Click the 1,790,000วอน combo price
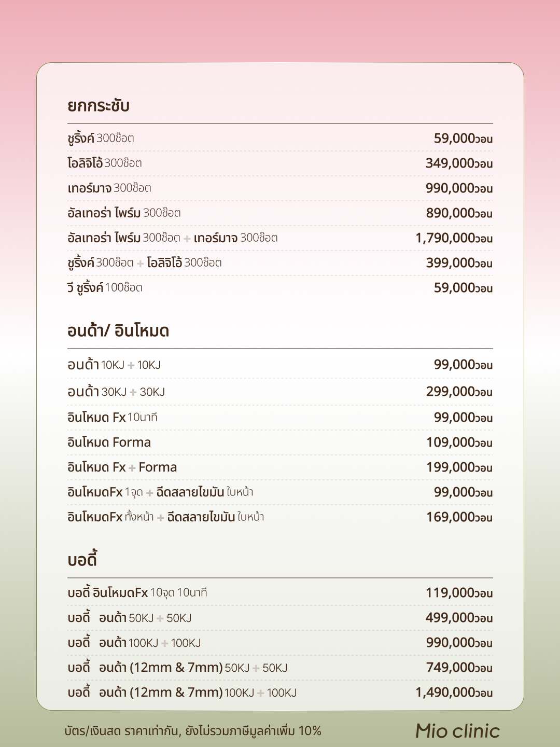 pos(454,238)
